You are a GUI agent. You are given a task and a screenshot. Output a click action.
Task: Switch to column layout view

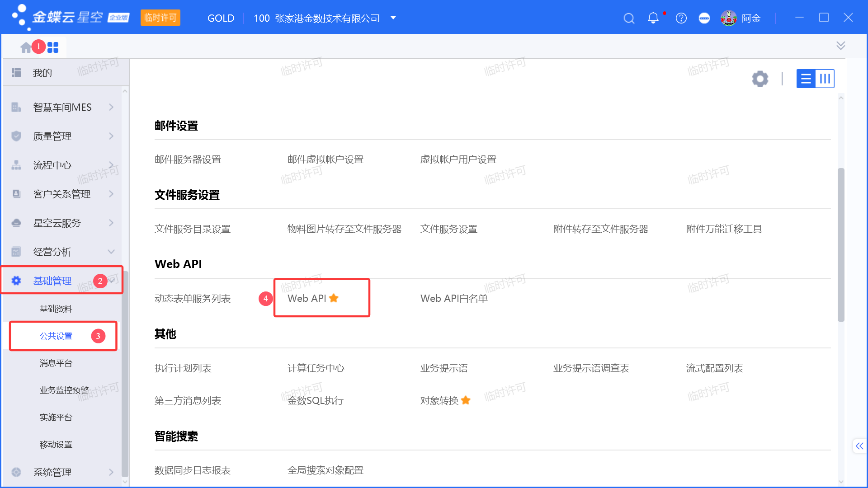pyautogui.click(x=825, y=79)
